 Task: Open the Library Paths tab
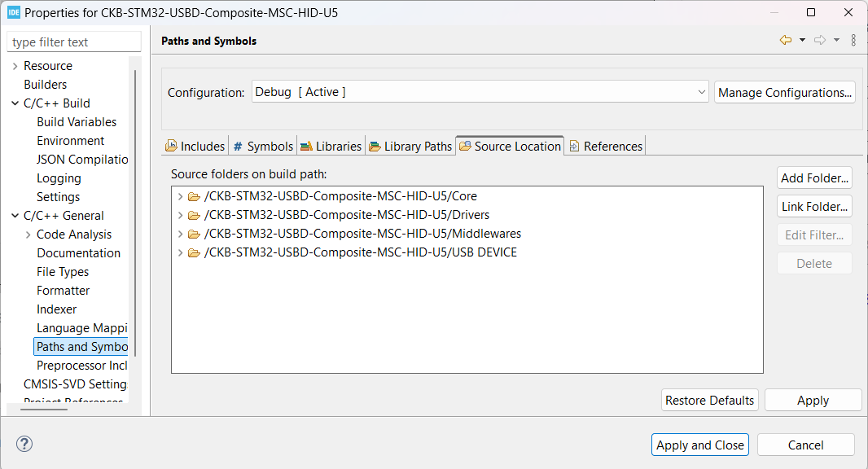tap(410, 147)
